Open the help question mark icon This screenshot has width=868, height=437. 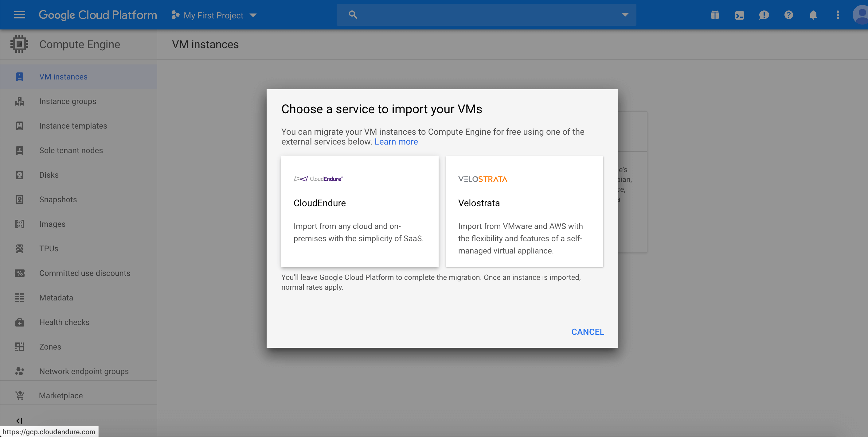(x=788, y=15)
